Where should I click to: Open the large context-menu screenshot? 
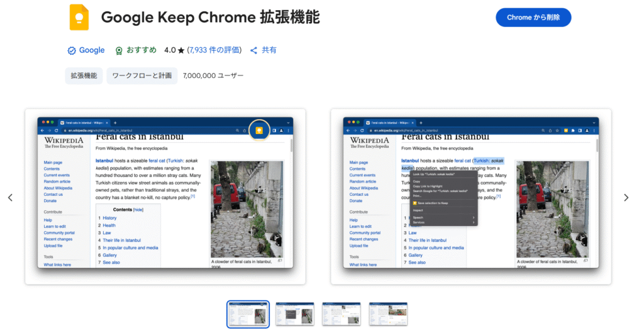click(471, 196)
